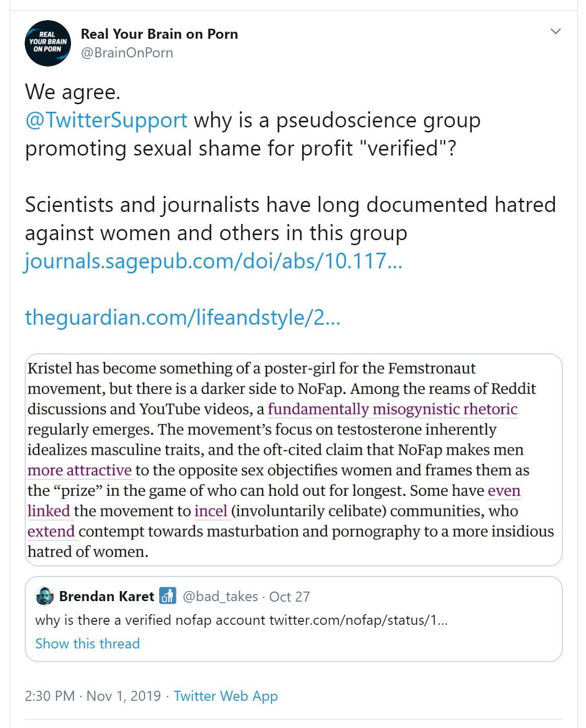Click the Oct 27 quoted tweet date
Screen dimensions: 586x728
pyautogui.click(x=290, y=597)
